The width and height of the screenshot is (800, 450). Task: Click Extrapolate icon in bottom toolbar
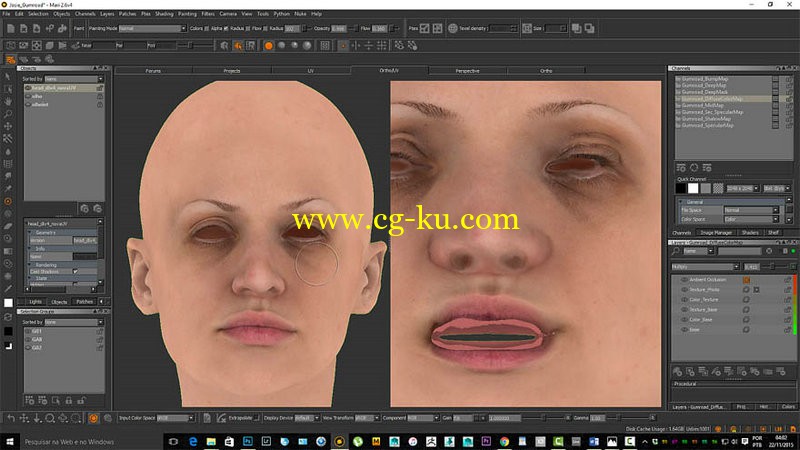coord(221,418)
